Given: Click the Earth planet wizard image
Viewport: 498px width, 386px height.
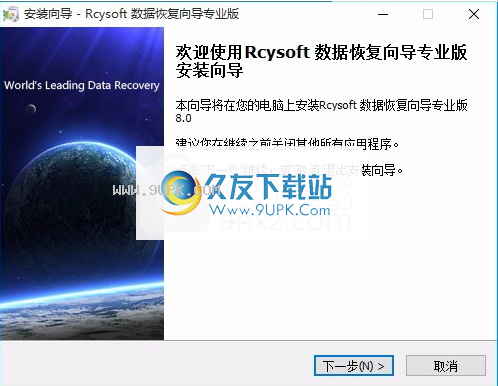Looking at the screenshot, I should point(82,184).
